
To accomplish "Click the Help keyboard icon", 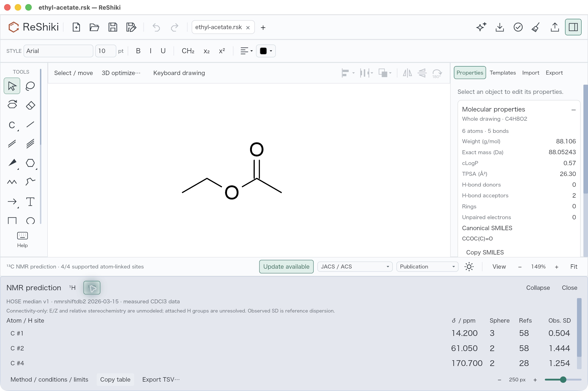I will (x=22, y=239).
